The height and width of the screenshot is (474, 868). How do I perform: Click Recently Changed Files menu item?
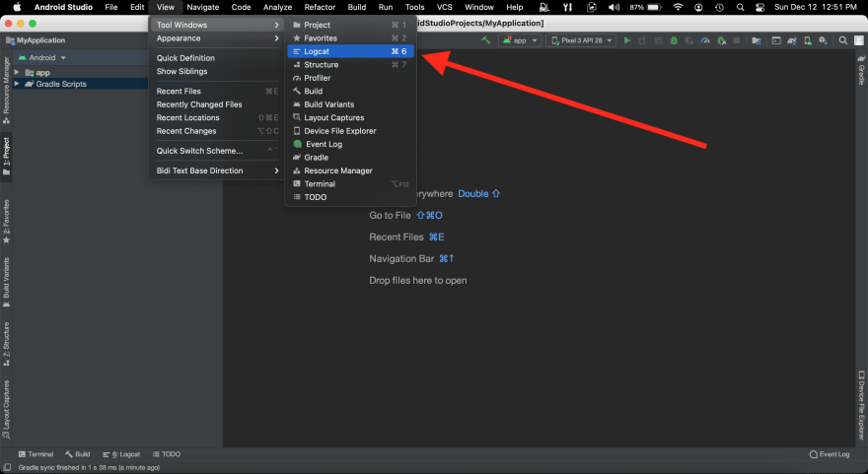coord(217,104)
